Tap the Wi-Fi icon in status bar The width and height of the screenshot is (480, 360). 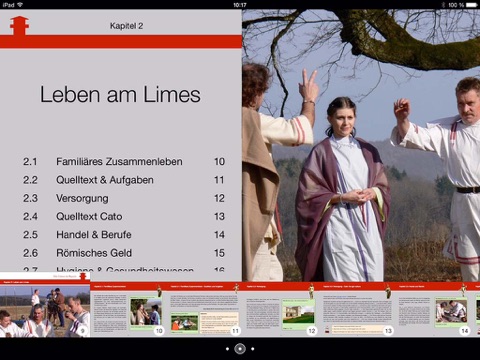click(x=20, y=5)
